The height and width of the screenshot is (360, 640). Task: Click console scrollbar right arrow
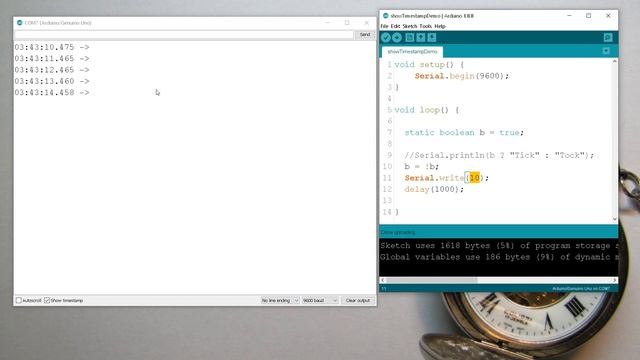615,280
